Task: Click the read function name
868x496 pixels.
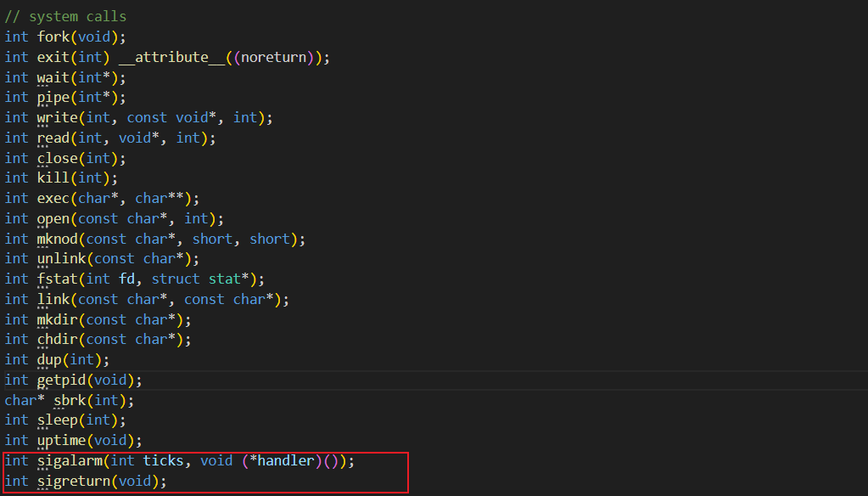Action: pos(53,138)
